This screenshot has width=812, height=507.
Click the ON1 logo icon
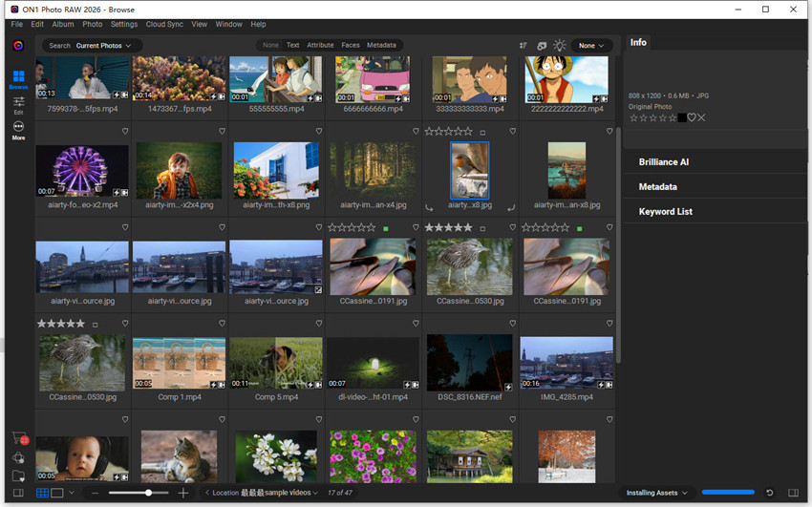(18, 46)
